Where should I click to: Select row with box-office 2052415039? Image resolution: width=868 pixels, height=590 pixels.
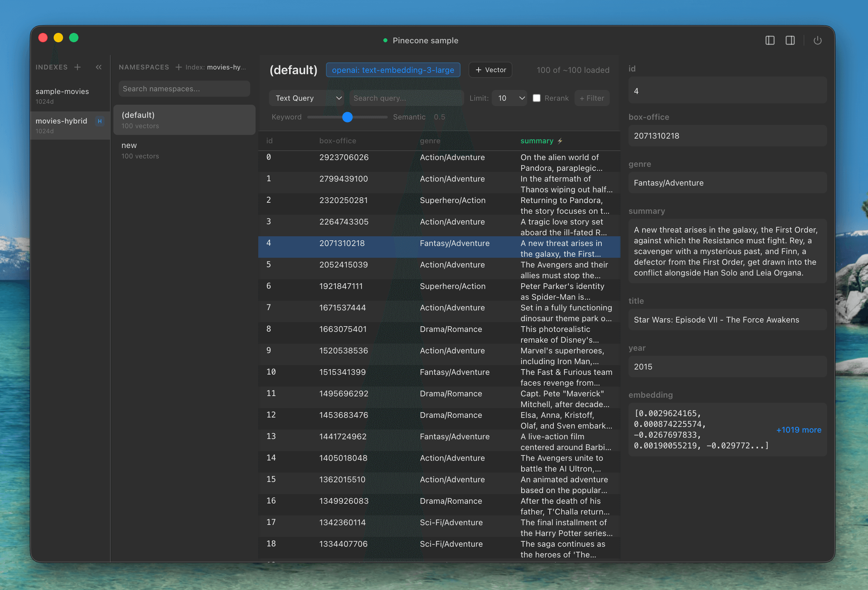pyautogui.click(x=439, y=269)
